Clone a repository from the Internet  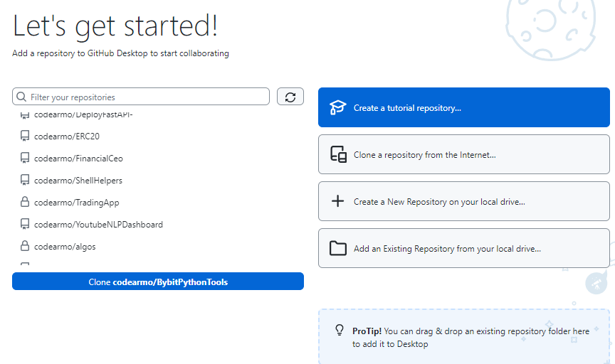pyautogui.click(x=464, y=154)
